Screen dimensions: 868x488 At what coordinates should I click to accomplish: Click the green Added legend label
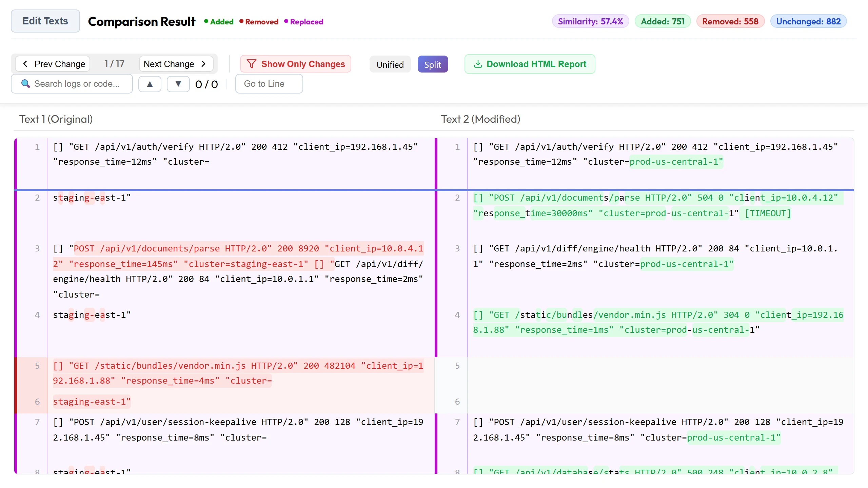(219, 22)
